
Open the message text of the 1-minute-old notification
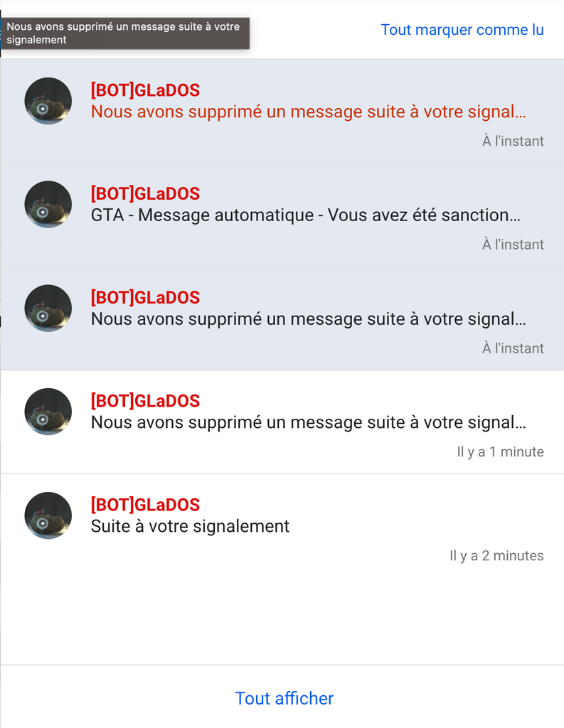pos(309,422)
